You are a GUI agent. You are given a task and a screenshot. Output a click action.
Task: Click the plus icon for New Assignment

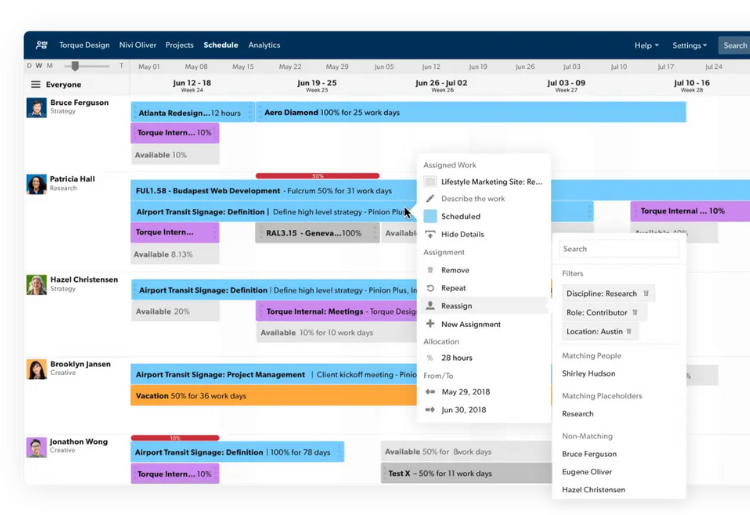[430, 324]
